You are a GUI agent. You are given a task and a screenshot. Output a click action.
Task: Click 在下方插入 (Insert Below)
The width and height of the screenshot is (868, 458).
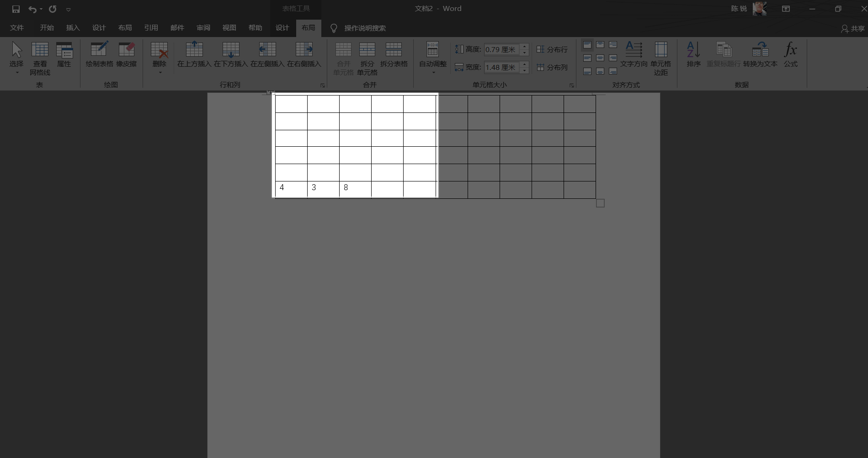[231, 55]
